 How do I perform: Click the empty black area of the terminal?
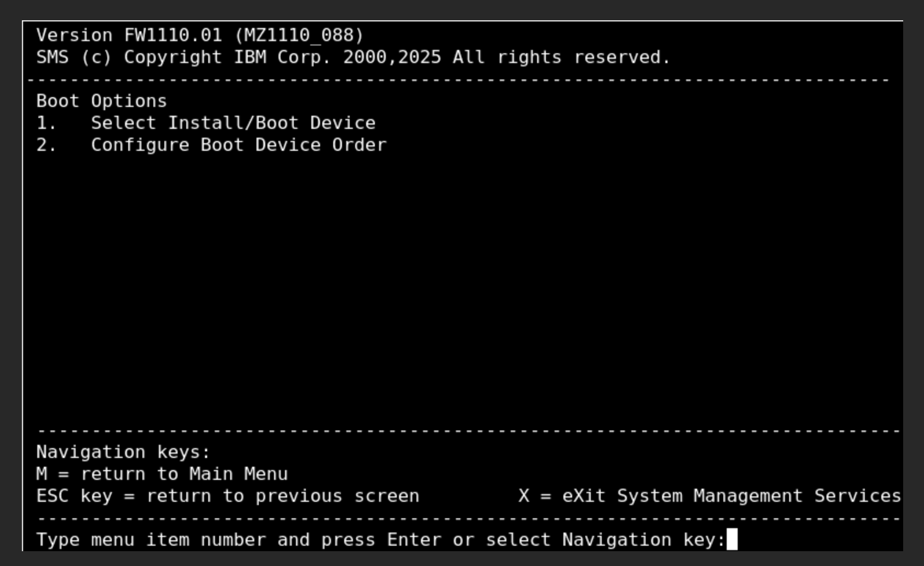(463, 285)
